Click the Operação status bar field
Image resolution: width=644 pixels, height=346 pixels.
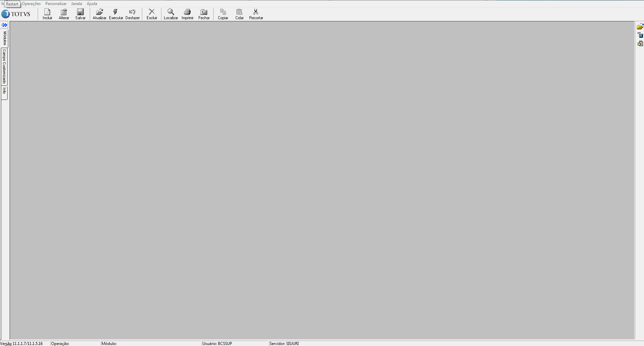[x=75, y=343]
